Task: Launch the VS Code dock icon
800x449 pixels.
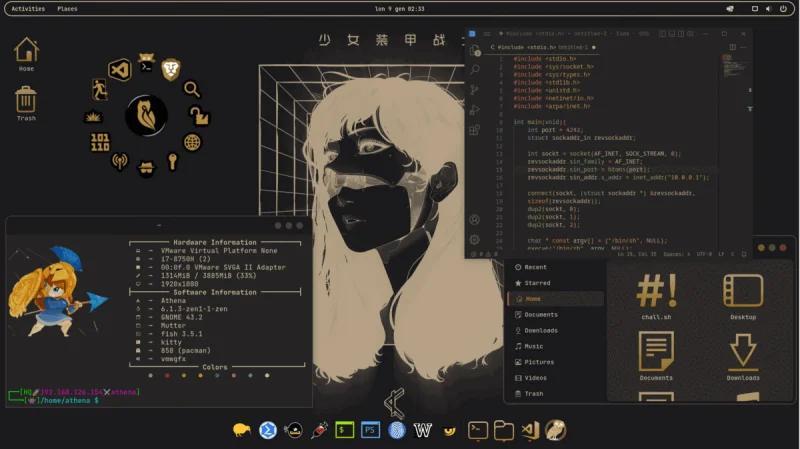Action: [530, 430]
